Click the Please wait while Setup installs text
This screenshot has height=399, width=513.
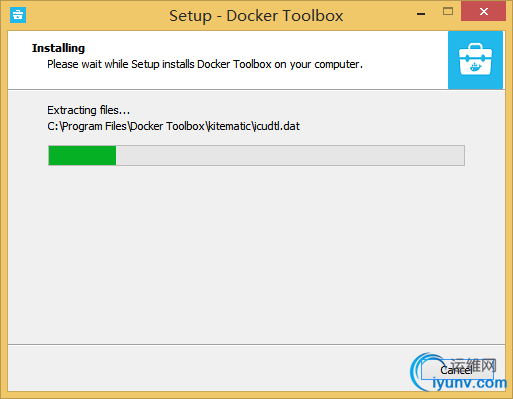(x=205, y=64)
